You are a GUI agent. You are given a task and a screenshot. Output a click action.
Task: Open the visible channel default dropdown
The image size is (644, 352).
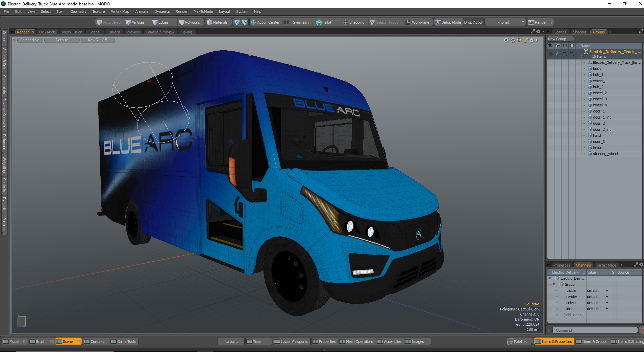[597, 291]
